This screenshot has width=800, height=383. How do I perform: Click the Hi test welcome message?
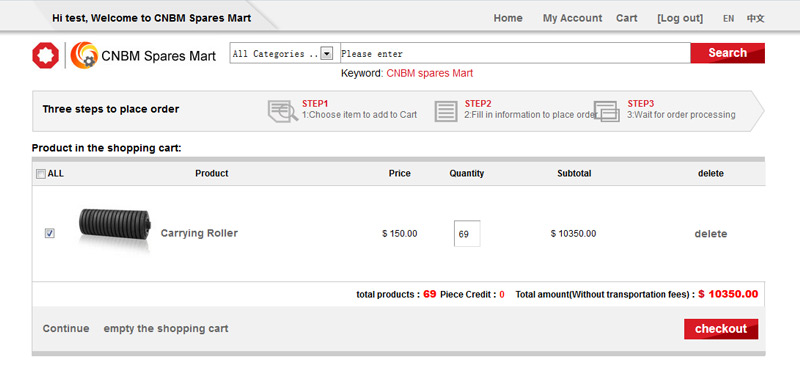152,18
